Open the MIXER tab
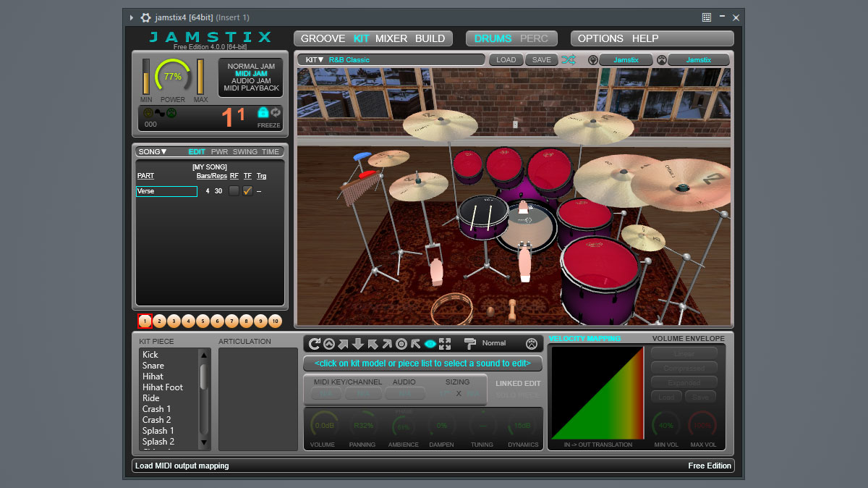The width and height of the screenshot is (868, 488). click(x=391, y=38)
